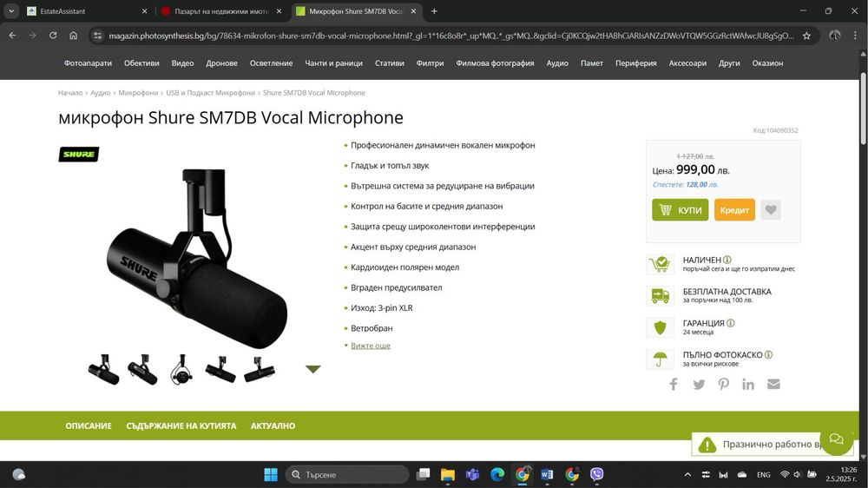Show more thumbnails with down arrow

tap(312, 369)
